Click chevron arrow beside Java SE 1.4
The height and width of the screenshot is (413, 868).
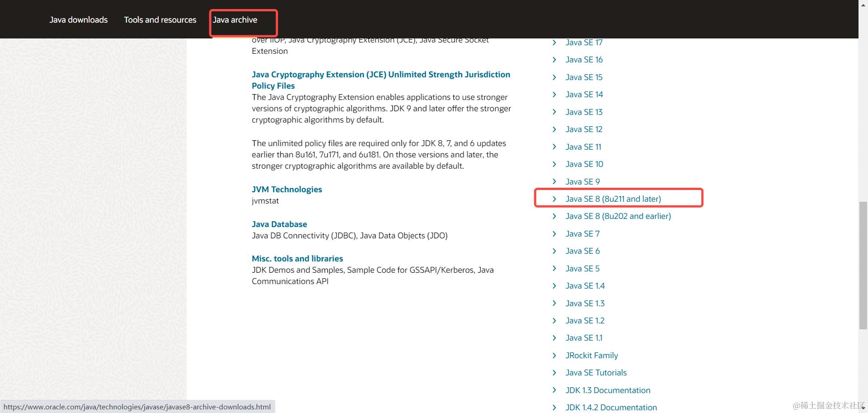click(554, 286)
